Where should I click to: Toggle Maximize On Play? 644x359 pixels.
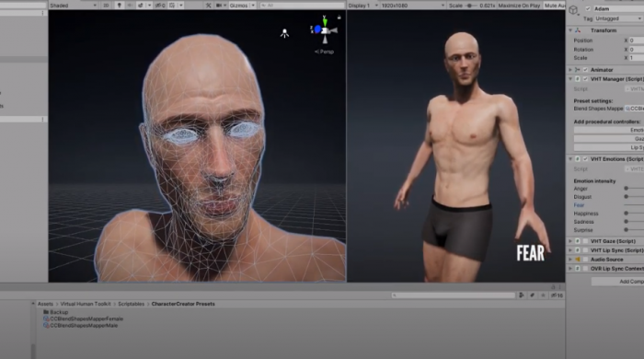[519, 6]
